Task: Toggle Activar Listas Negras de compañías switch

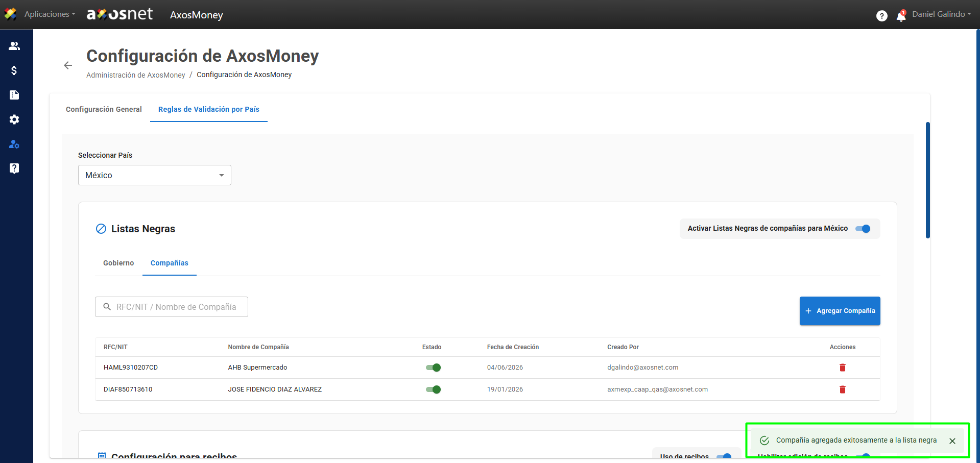Action: (863, 229)
